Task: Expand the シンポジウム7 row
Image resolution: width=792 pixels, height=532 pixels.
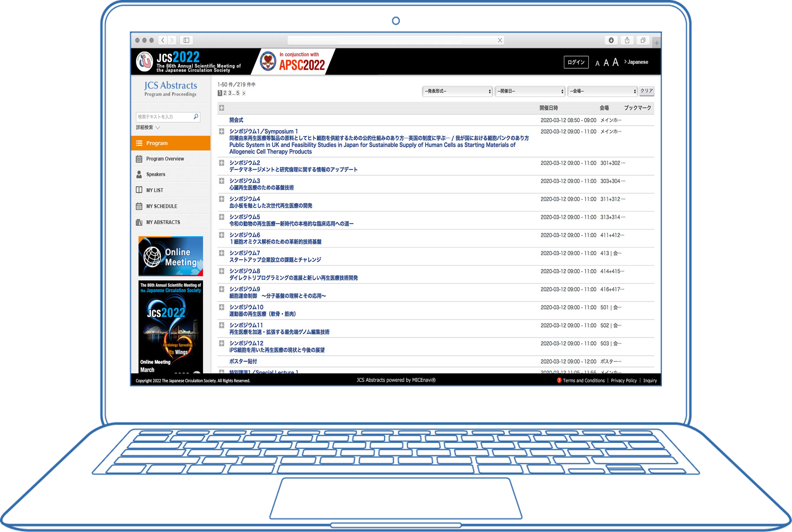Action: click(222, 253)
